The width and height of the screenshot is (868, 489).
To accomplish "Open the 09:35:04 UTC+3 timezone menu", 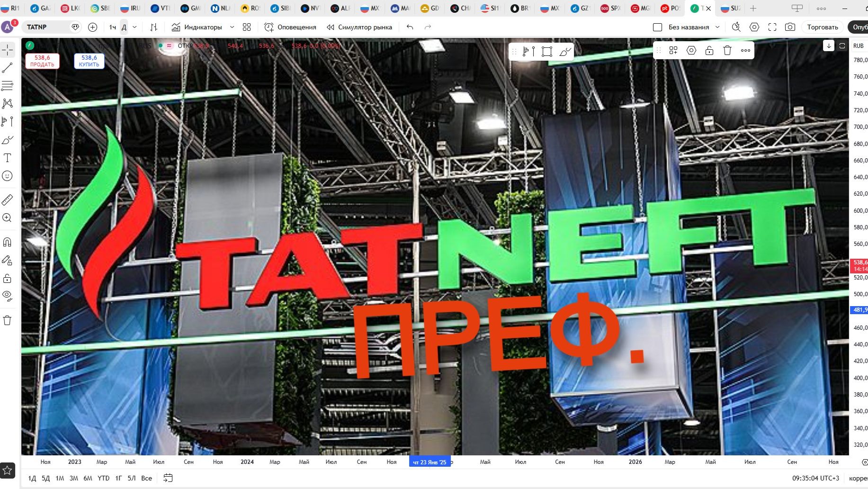I will 815,478.
